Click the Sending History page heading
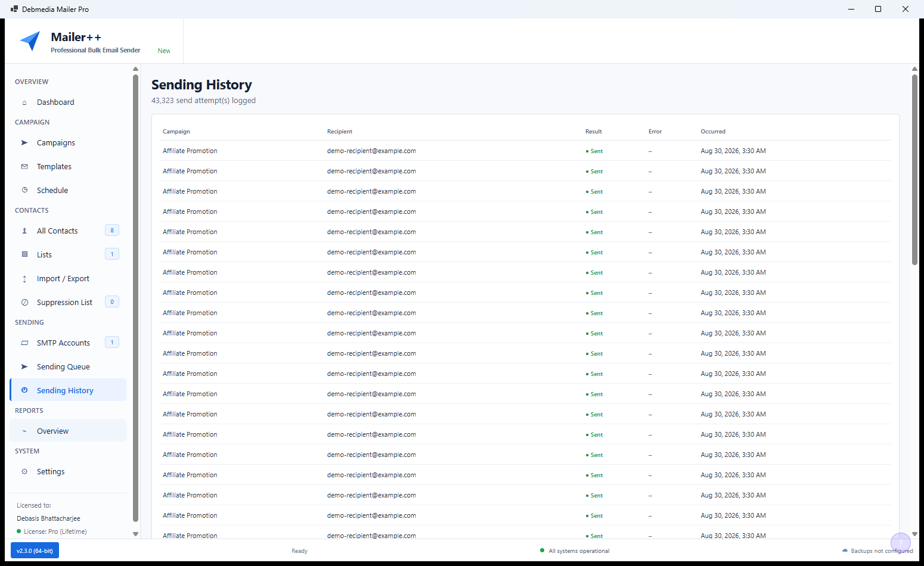Viewport: 924px width, 566px height. click(x=201, y=85)
